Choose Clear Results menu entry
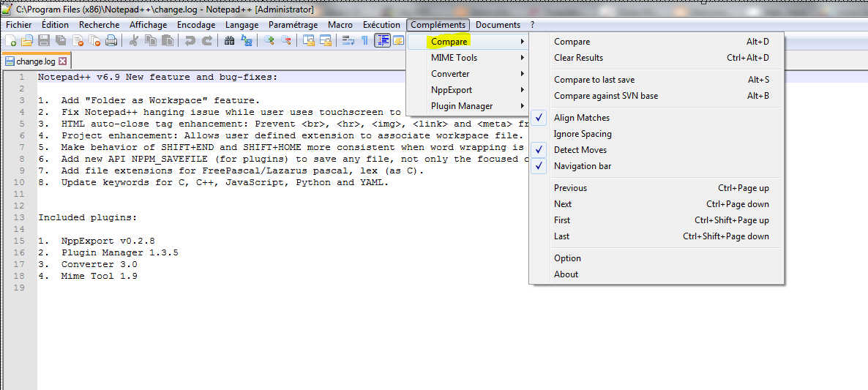 click(578, 58)
